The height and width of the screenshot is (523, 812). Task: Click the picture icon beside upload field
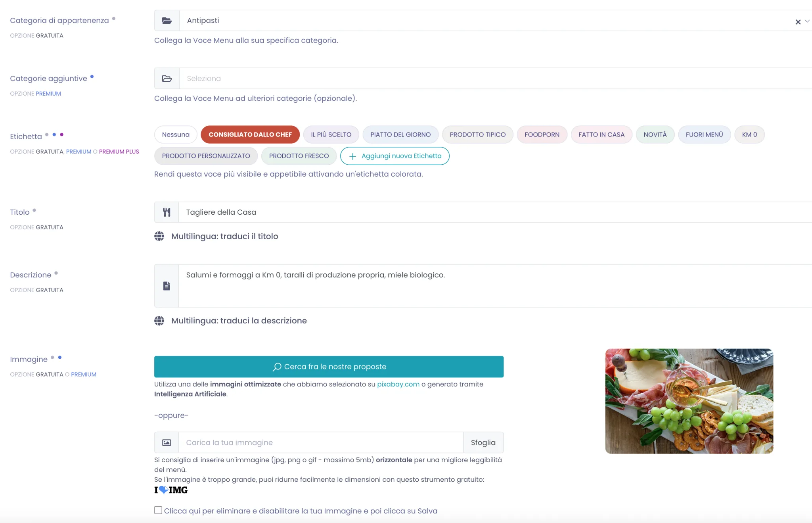[x=167, y=442]
